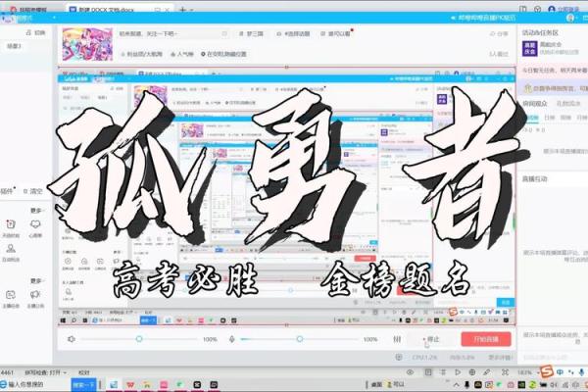
Task: Click the CapCut-like black icon on taskbar
Action: point(197,384)
